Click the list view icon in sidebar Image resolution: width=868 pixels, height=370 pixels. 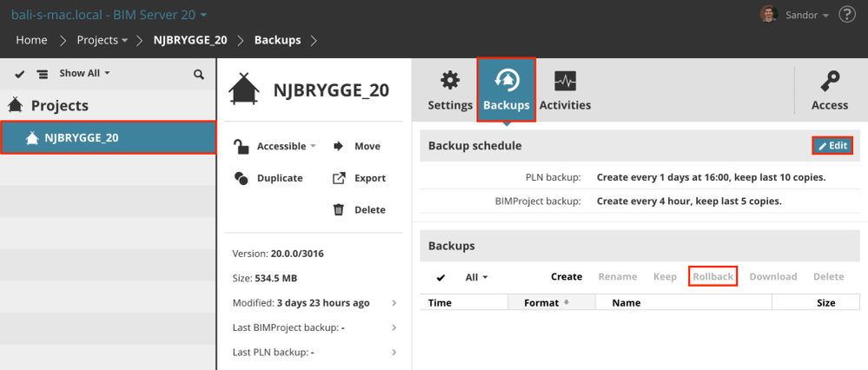pyautogui.click(x=42, y=75)
